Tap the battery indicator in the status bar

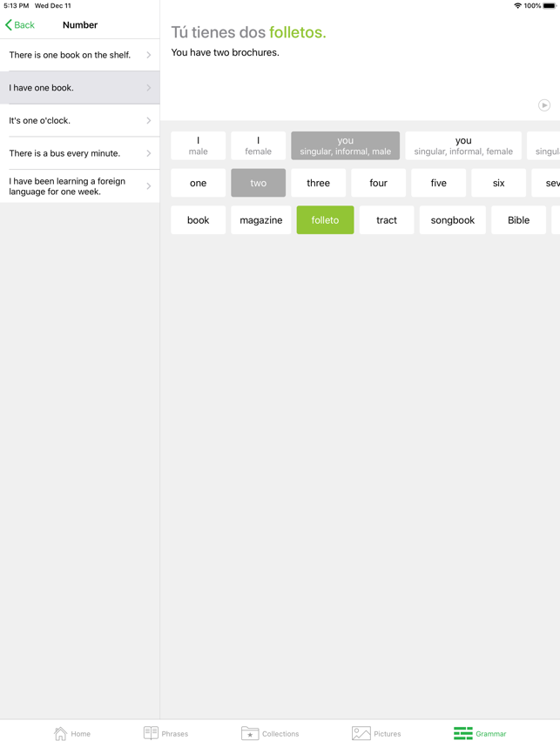(x=549, y=6)
